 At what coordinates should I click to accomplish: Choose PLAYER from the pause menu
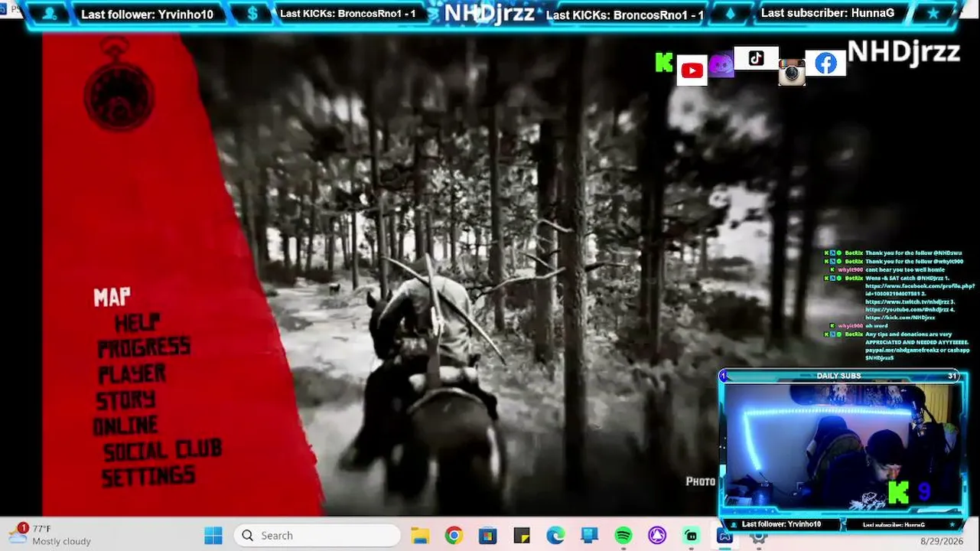[132, 373]
